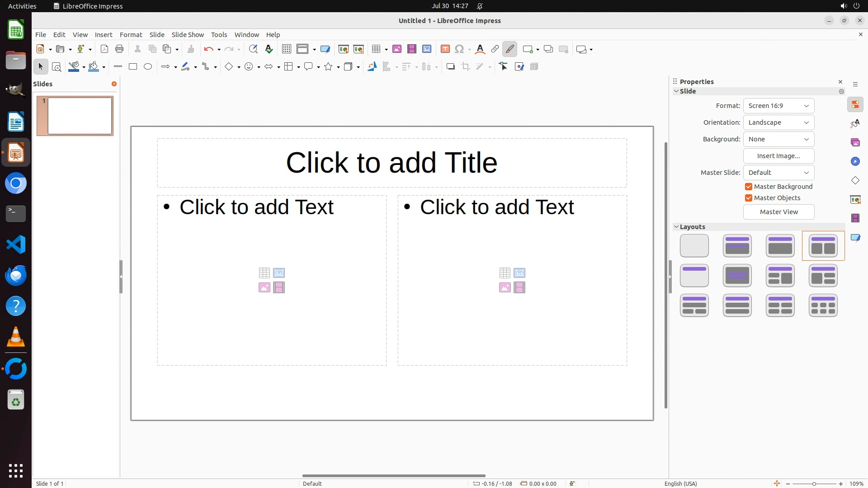Click the zoom slider in status bar
Screen dimensions: 868x488
click(x=814, y=483)
